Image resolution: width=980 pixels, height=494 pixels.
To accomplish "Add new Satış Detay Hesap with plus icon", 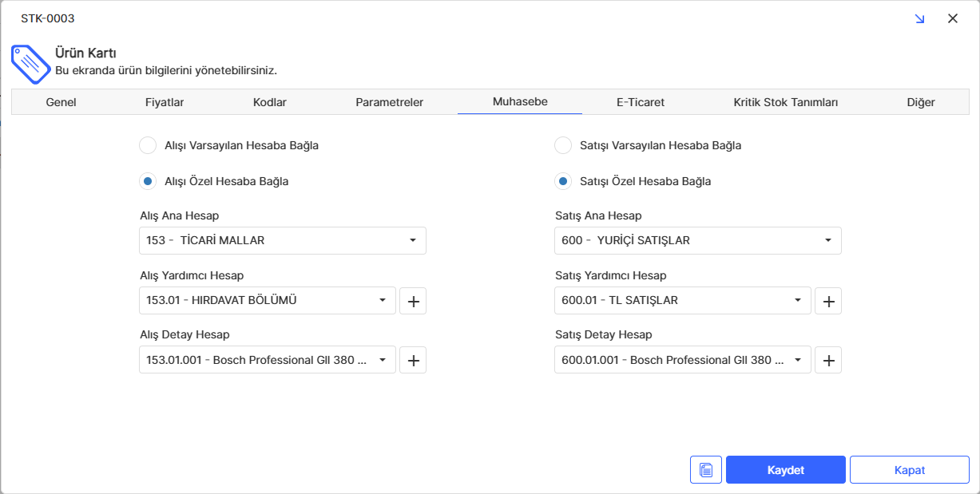I will click(828, 360).
